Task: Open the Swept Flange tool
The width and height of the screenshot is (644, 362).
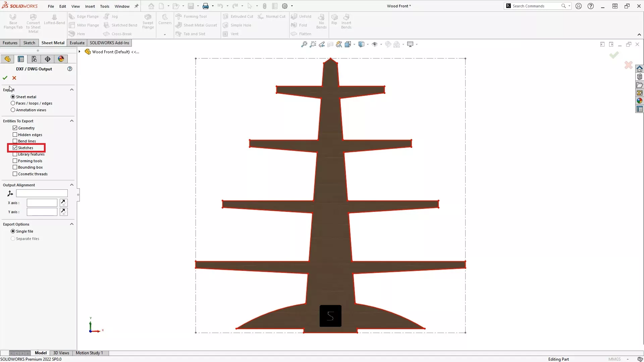Action: 148,21
